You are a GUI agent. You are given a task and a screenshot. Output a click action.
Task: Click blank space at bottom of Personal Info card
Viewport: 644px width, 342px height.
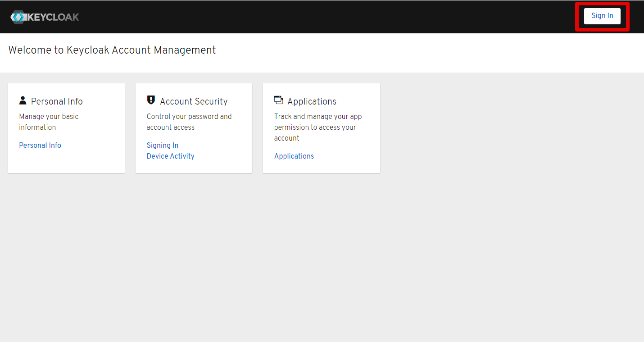[66, 163]
